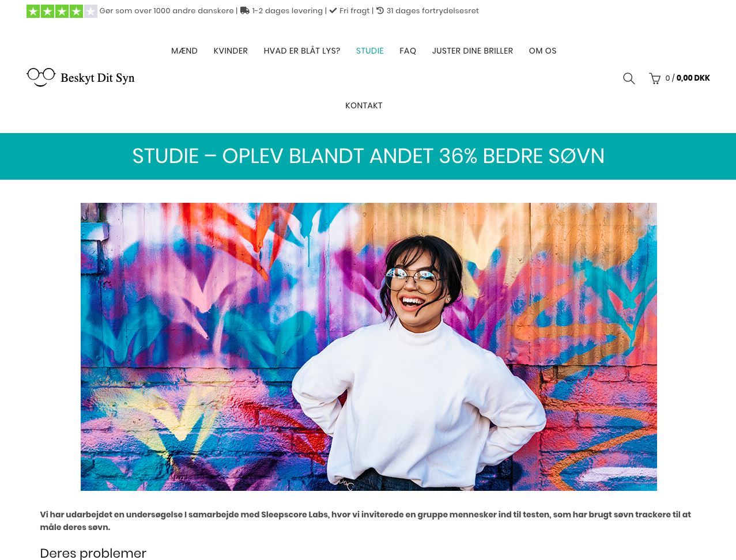Click the graffiti wall woman photo
This screenshot has width=736, height=560.
coord(369,347)
